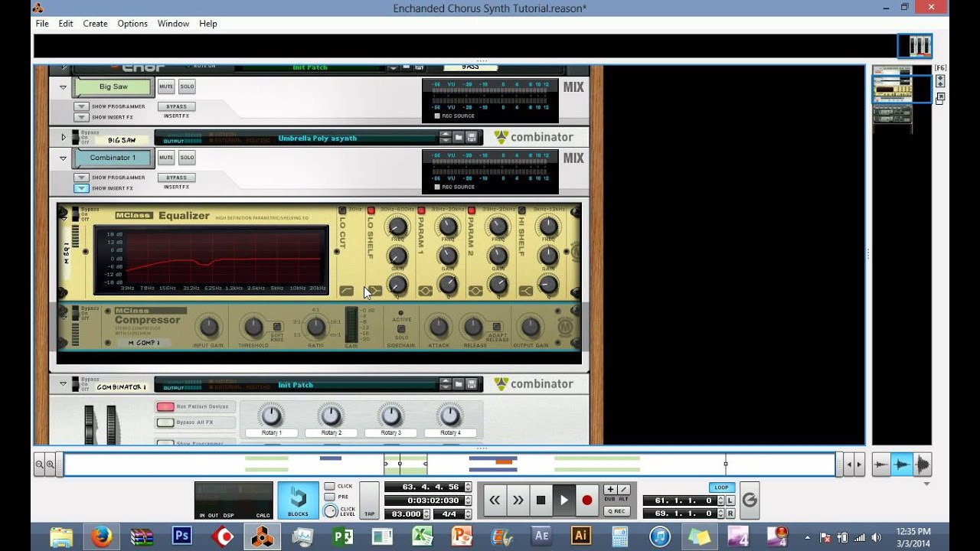Screen dimensions: 980x551
Task: Open After Effects from the taskbar
Action: (x=541, y=536)
